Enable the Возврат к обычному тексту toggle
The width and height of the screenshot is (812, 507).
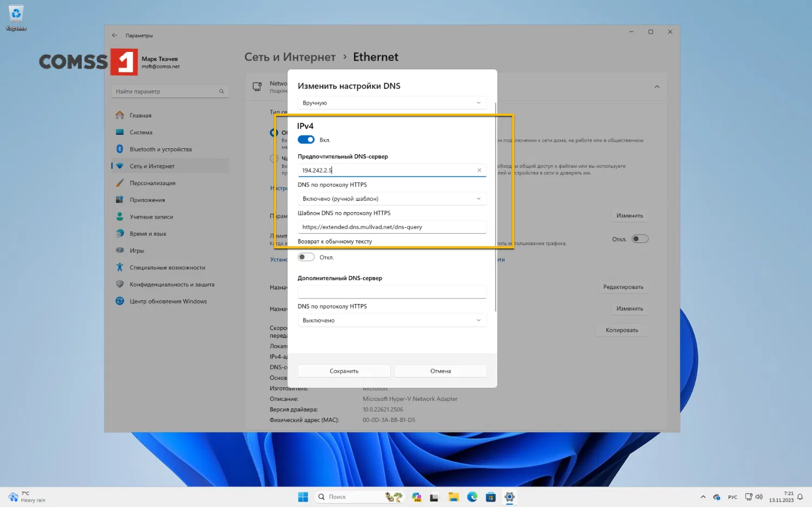[306, 257]
